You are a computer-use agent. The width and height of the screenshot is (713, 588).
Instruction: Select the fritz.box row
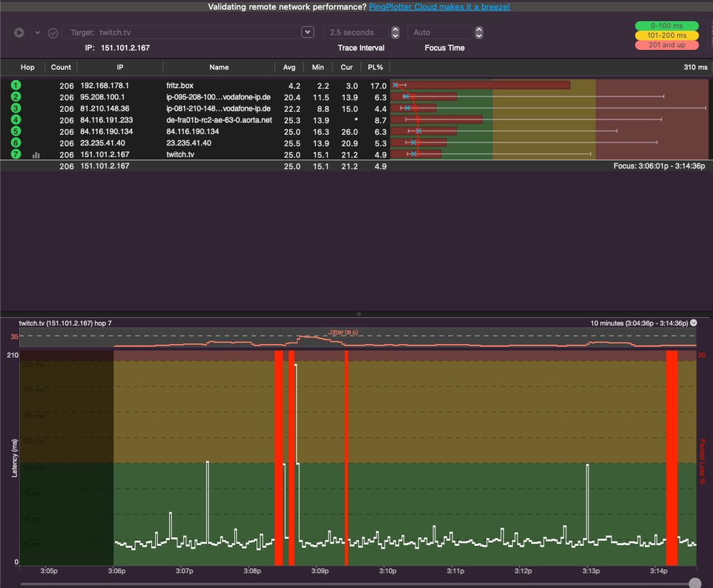click(180, 86)
